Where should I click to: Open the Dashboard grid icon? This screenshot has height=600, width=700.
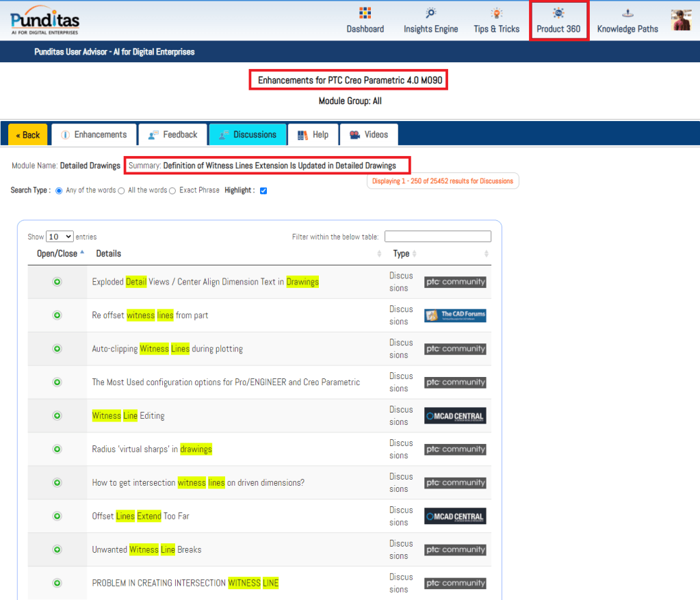click(x=365, y=13)
